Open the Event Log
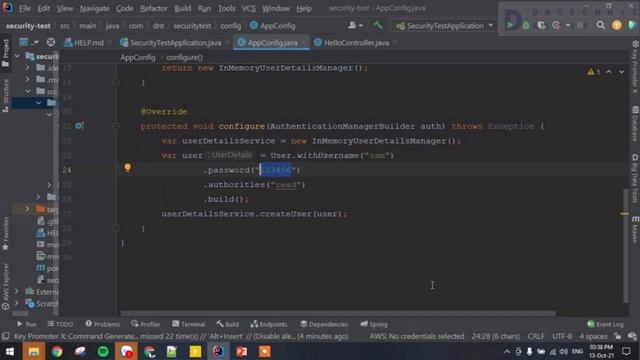This screenshot has width=640, height=360. tap(606, 324)
